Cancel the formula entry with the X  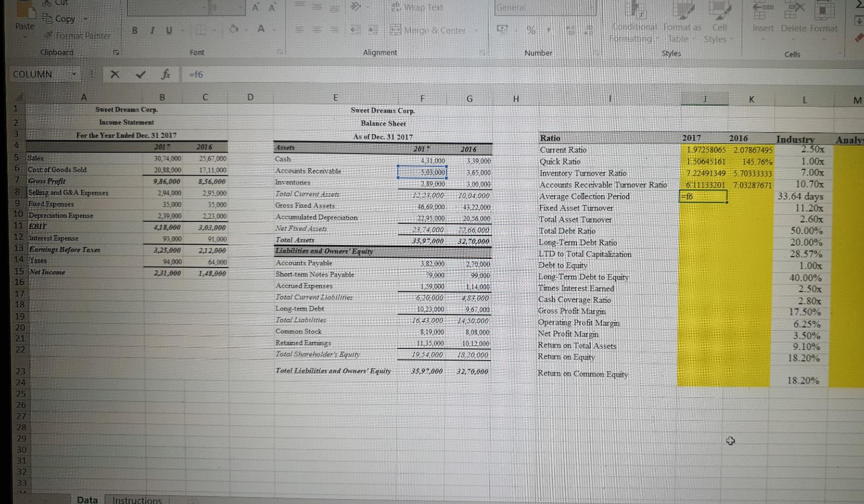click(x=115, y=74)
